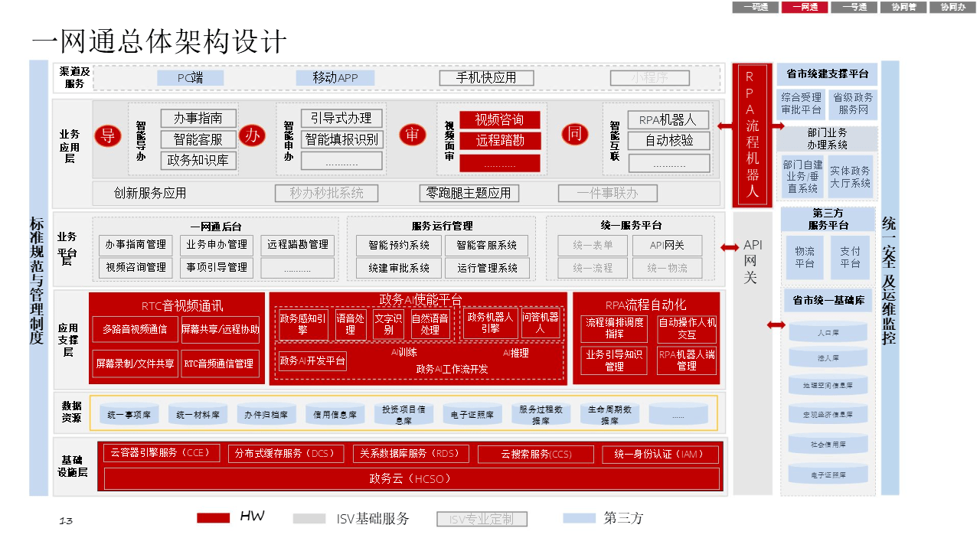This screenshot has width=980, height=551.
Task: Click the PC端 channel box
Action: click(x=191, y=77)
